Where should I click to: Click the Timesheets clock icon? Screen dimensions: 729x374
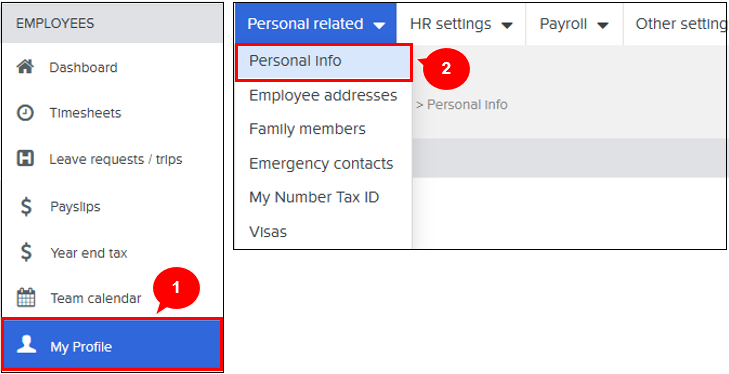25,113
